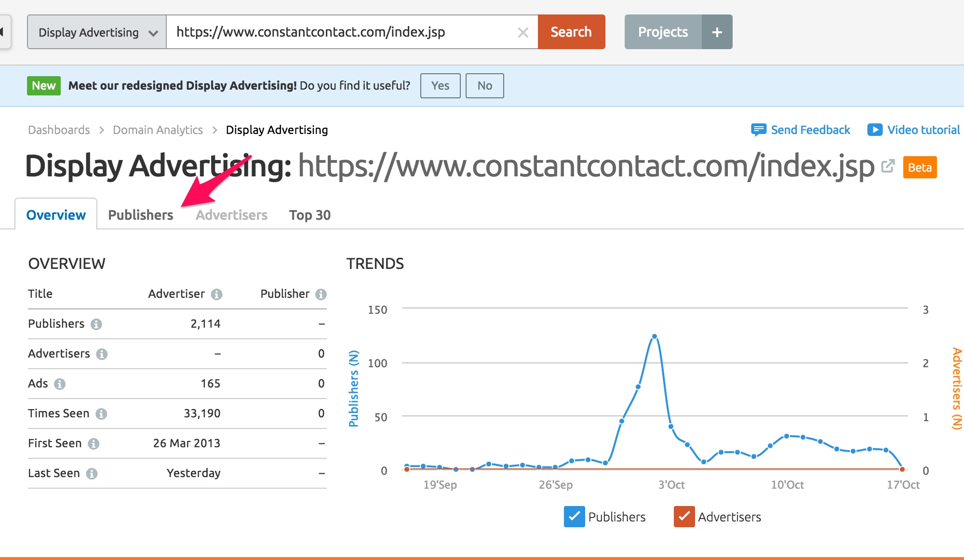Click the info icon beside Publishers row
The height and width of the screenshot is (560, 964).
tap(96, 324)
